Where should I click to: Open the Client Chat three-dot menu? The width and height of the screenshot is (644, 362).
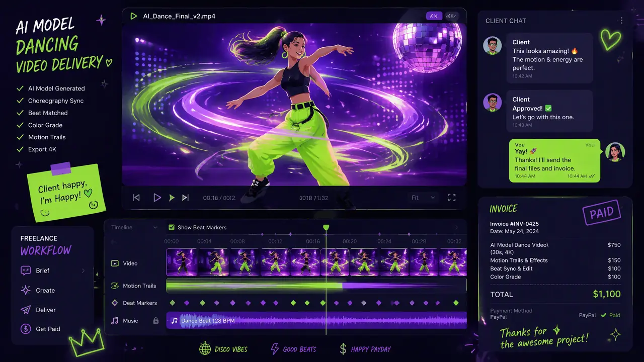point(621,21)
